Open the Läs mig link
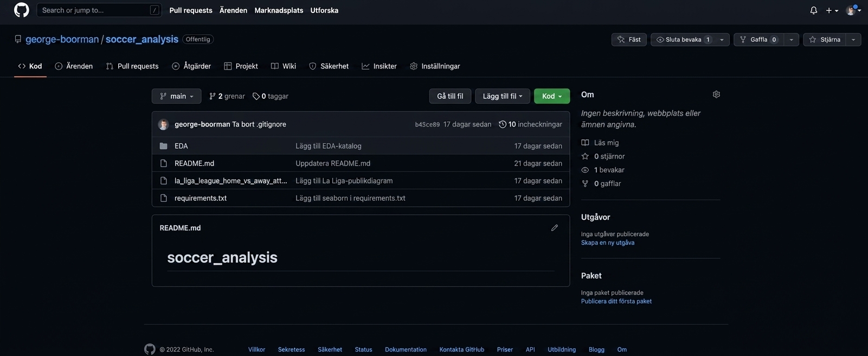This screenshot has width=868, height=356. (x=600, y=143)
